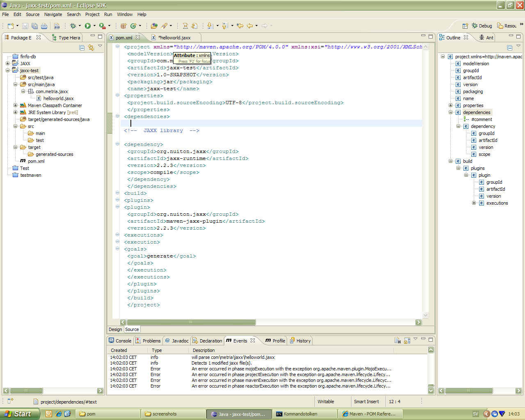
Task: Open Kommandotolken from the taskbar
Action: click(x=305, y=414)
